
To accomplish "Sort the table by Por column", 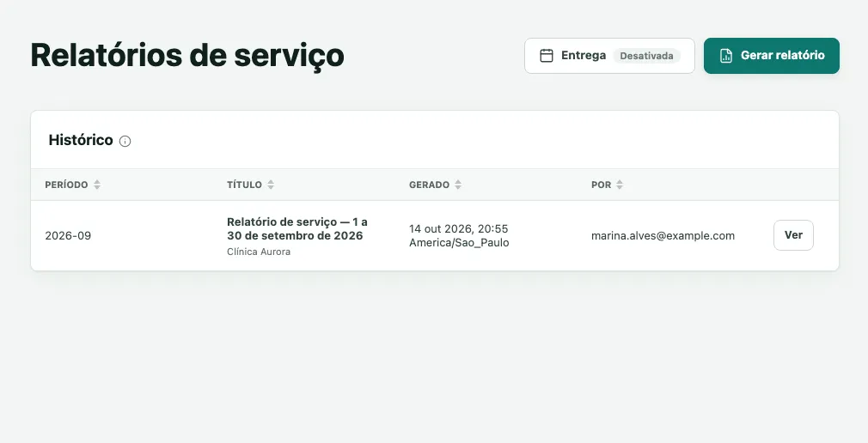I will pyautogui.click(x=620, y=185).
